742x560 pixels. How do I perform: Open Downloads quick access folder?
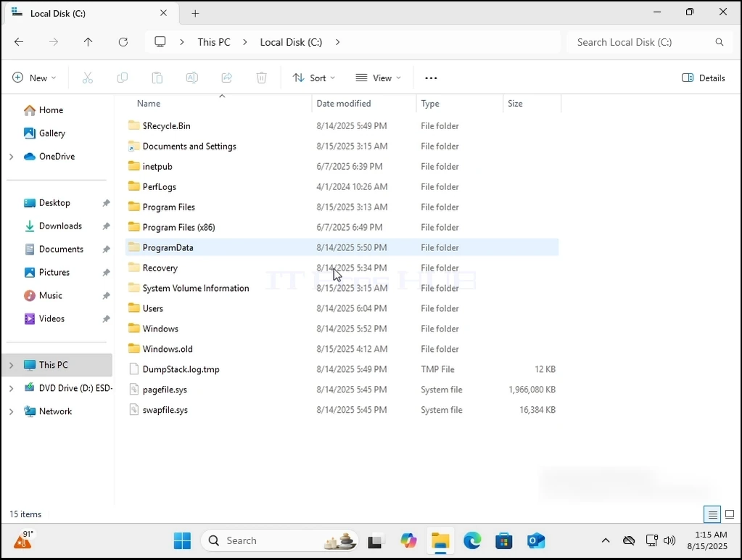point(60,226)
